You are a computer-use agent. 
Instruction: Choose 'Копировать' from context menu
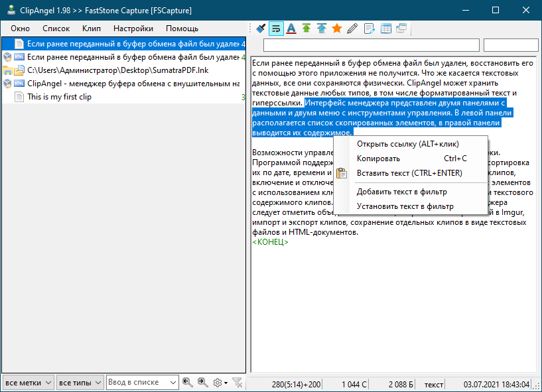(x=411, y=159)
